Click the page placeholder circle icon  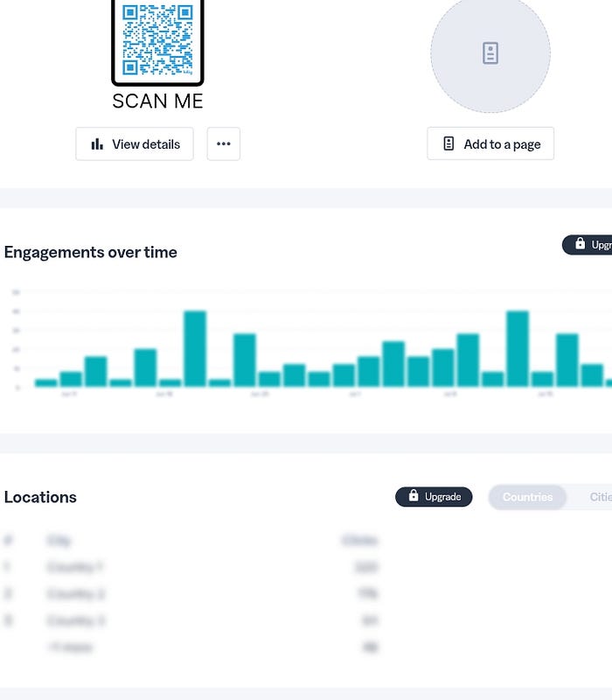coord(490,53)
